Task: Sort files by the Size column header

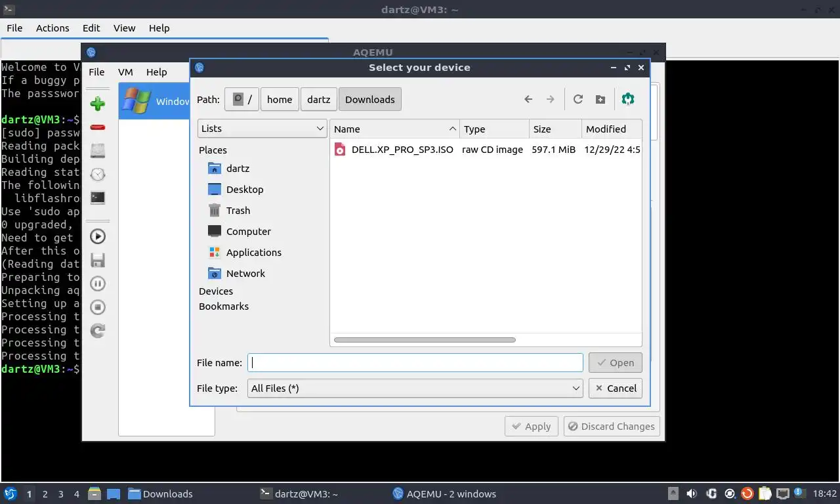Action: coord(555,129)
